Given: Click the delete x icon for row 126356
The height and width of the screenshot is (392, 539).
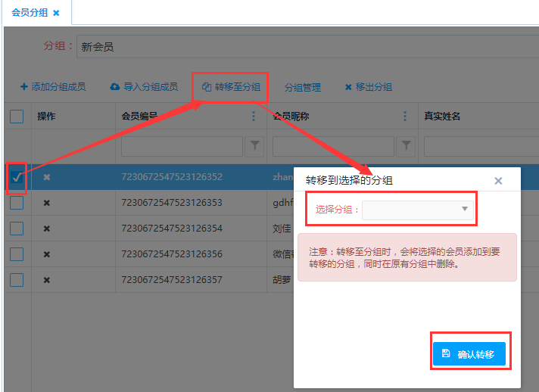Looking at the screenshot, I should click(x=47, y=254).
